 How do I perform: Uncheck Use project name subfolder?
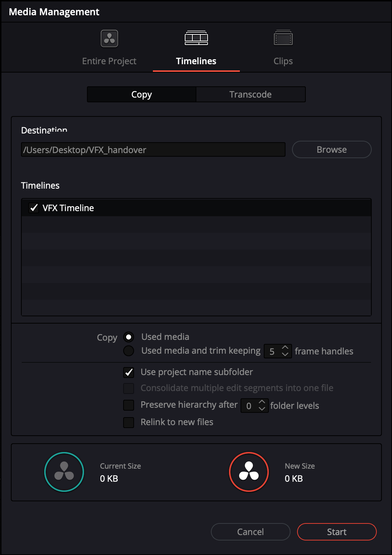(x=129, y=372)
